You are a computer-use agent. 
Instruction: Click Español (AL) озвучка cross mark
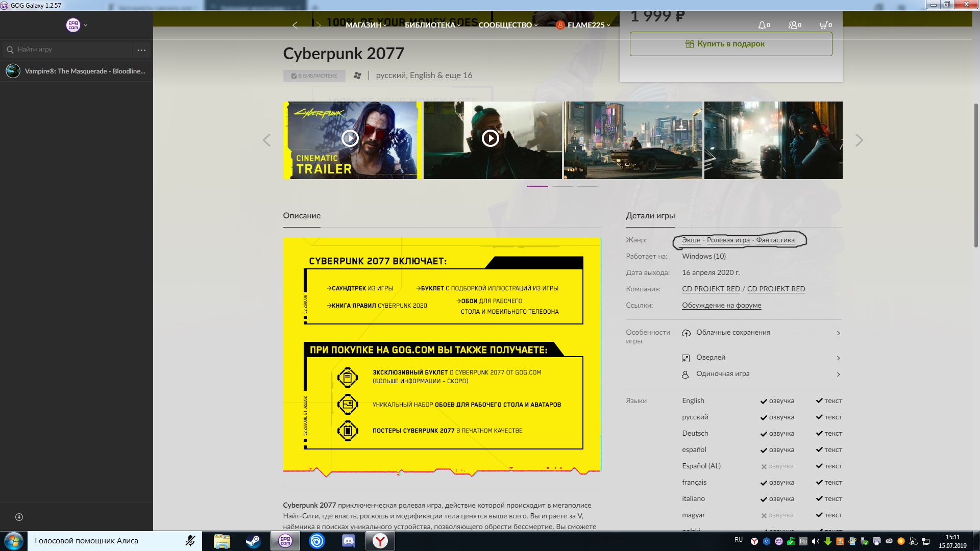[x=764, y=466]
